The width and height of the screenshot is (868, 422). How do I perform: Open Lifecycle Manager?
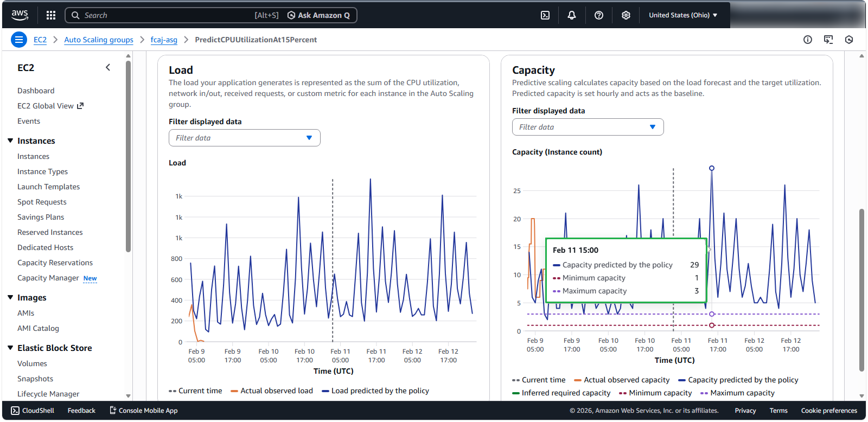[48, 394]
